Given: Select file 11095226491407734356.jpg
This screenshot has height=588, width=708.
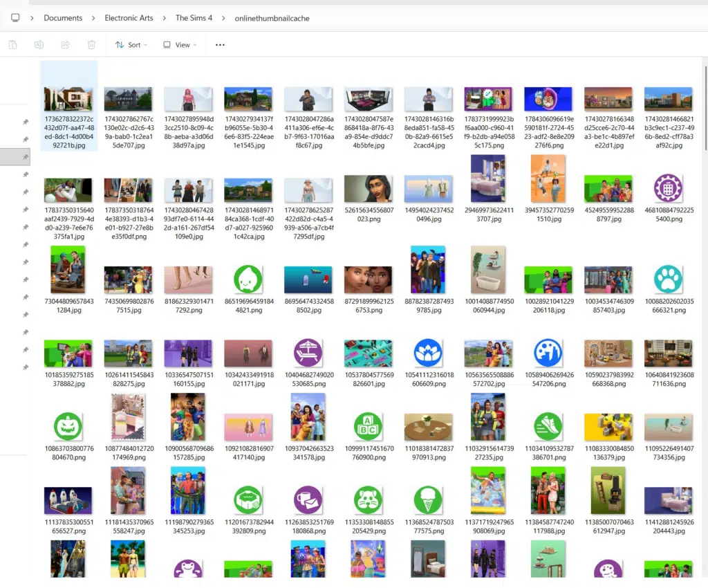Looking at the screenshot, I should [x=669, y=437].
